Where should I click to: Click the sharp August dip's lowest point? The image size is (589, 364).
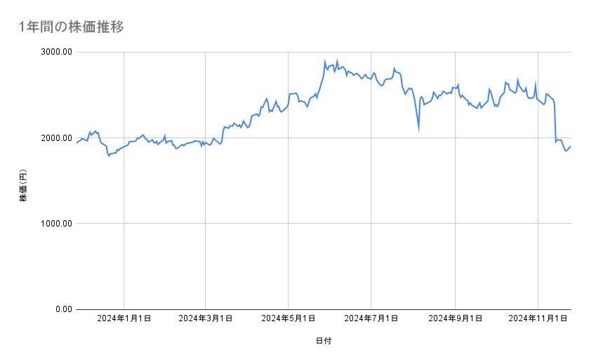418,129
